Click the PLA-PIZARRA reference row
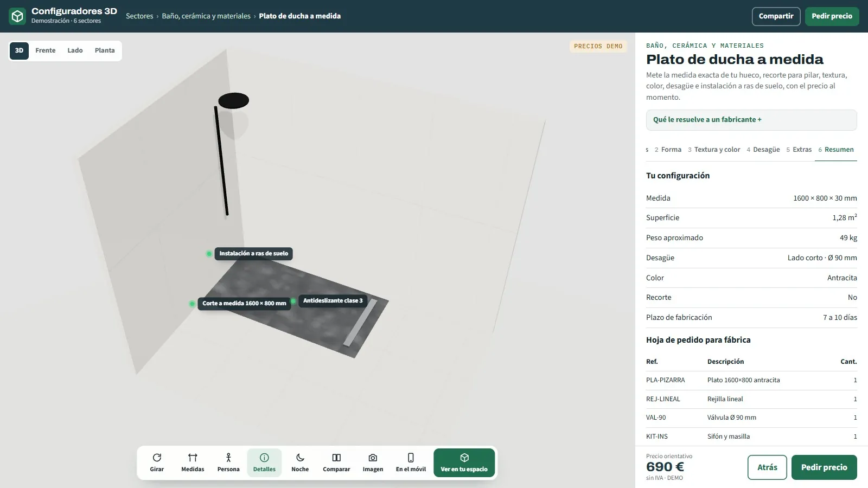Image resolution: width=868 pixels, height=488 pixels. [751, 380]
